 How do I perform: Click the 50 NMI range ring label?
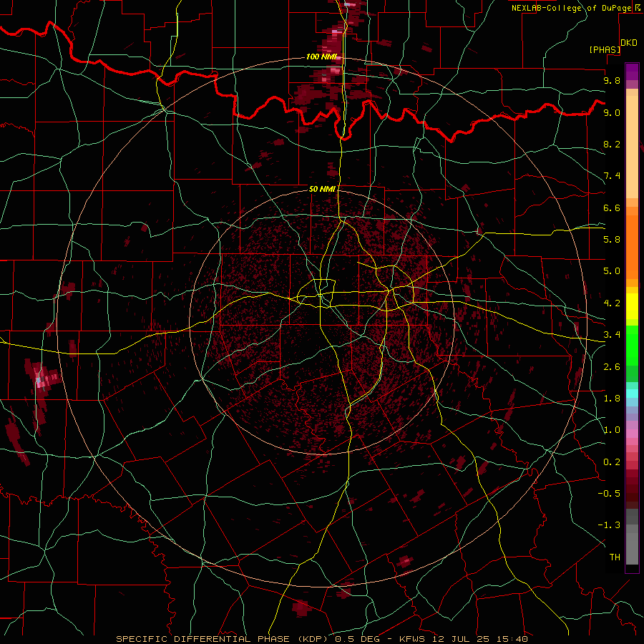tap(322, 189)
